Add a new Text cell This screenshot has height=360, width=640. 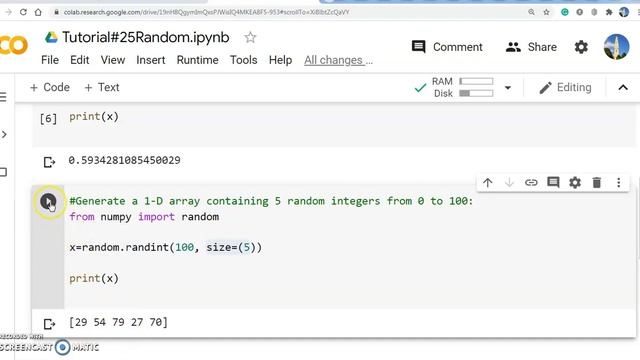(102, 87)
